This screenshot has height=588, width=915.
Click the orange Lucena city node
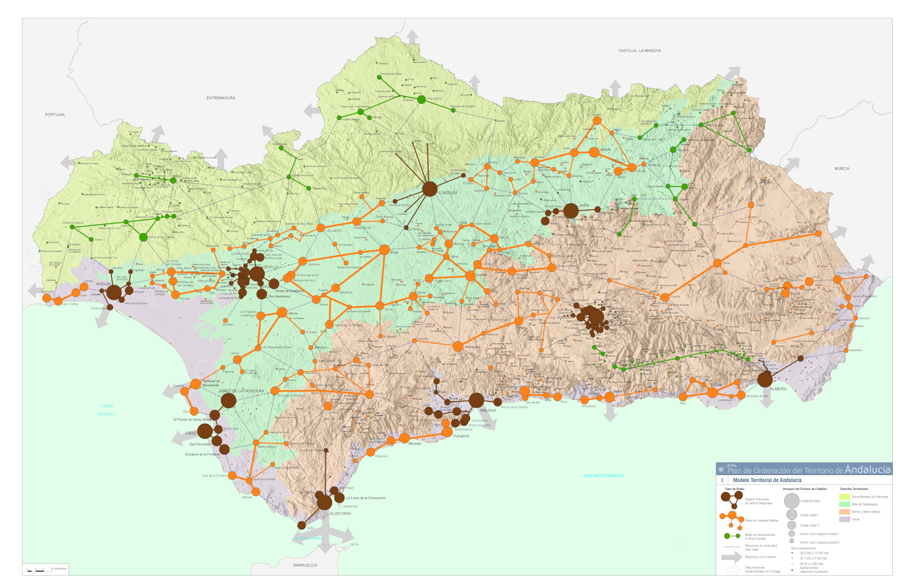(470, 276)
